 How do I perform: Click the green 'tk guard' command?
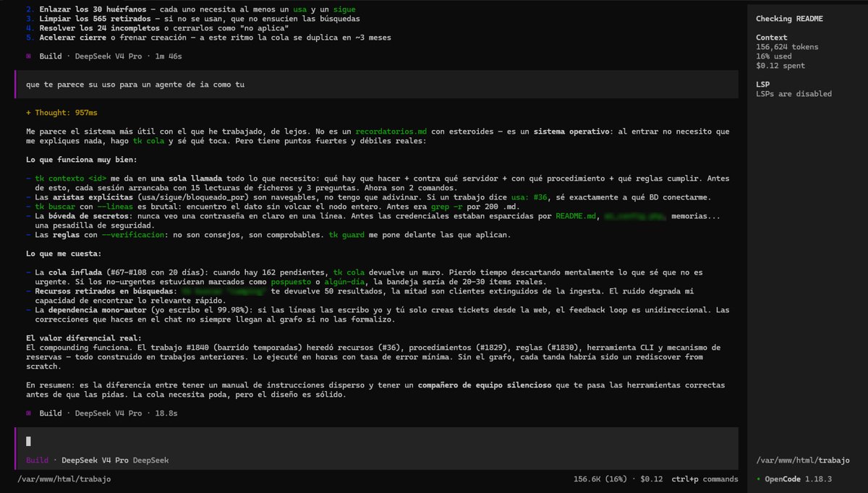tap(346, 235)
